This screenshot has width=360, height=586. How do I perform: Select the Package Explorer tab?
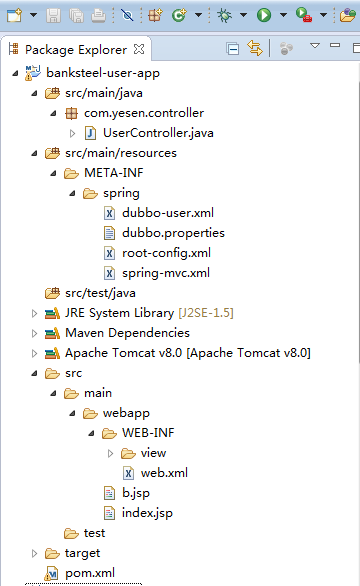tap(76, 49)
